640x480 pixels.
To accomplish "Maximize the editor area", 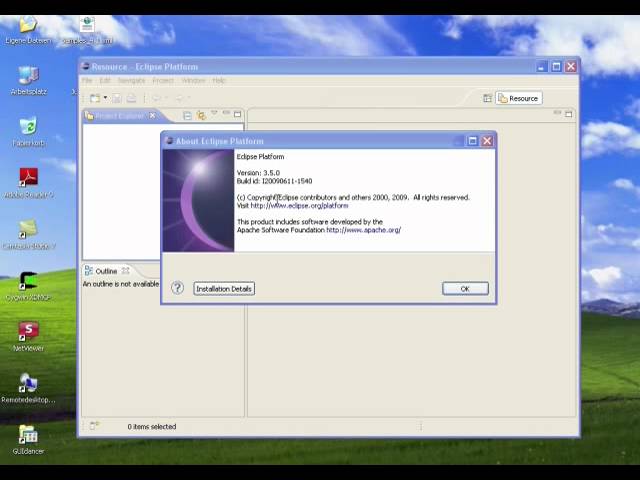I will tap(569, 114).
